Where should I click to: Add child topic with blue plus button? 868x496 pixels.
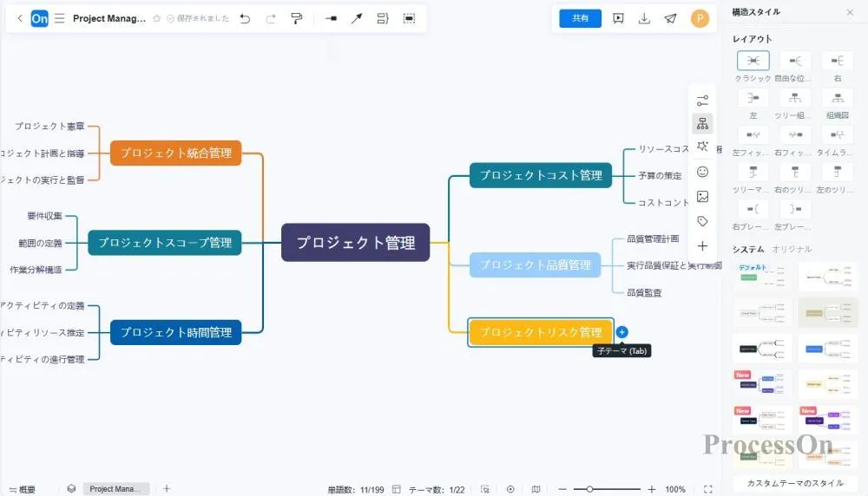621,332
